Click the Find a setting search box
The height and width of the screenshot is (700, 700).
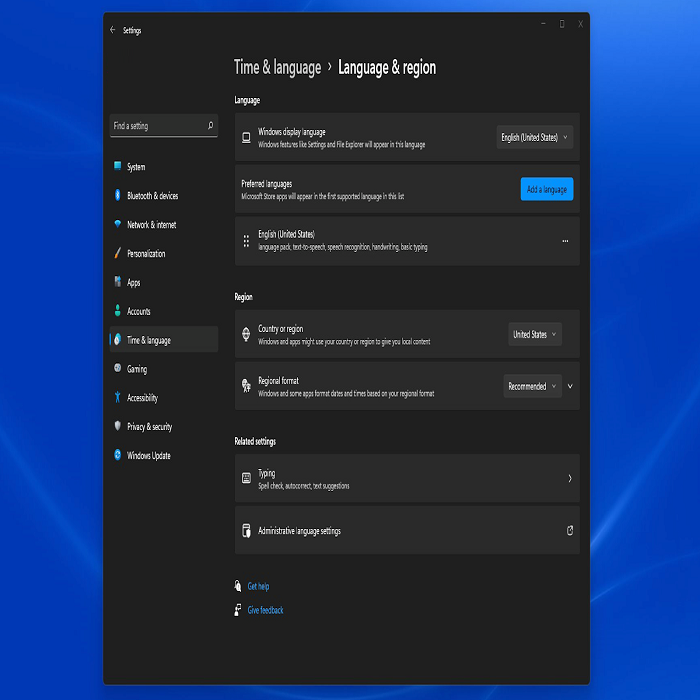(163, 125)
